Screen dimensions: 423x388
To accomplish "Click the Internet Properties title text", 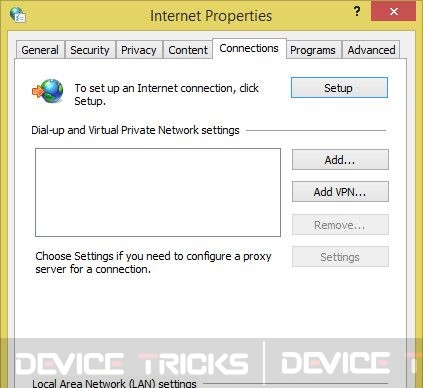I will (x=211, y=16).
